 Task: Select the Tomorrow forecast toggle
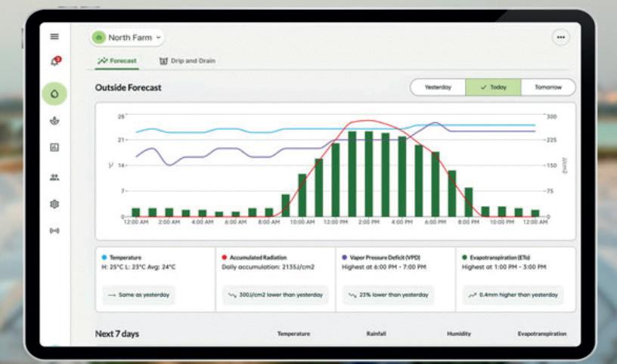tap(548, 88)
